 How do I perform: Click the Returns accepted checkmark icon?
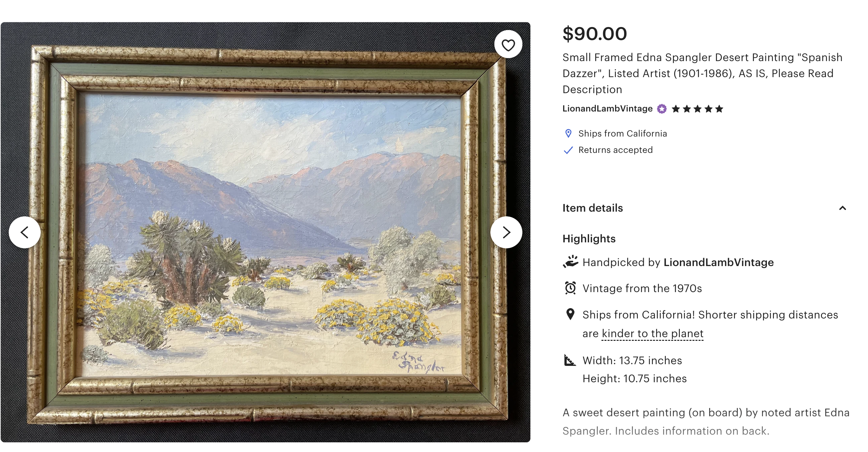tap(568, 150)
